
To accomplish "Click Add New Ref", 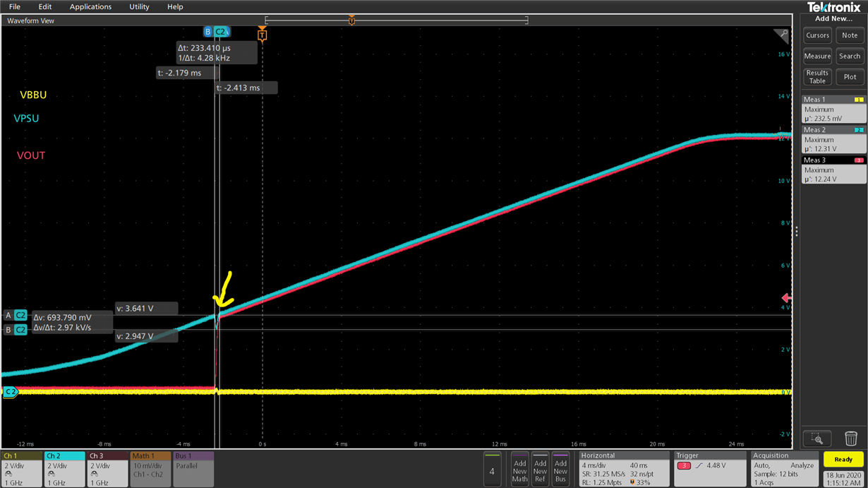I will 540,470.
